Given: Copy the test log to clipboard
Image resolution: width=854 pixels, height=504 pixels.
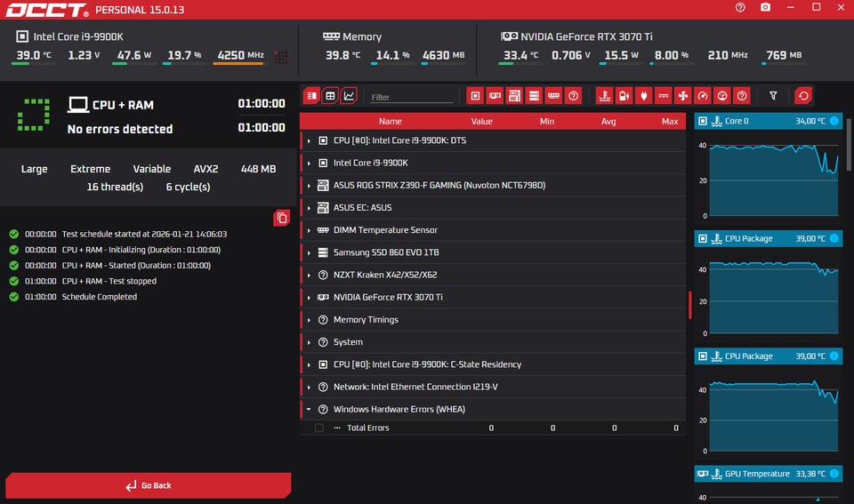Looking at the screenshot, I should (x=282, y=218).
